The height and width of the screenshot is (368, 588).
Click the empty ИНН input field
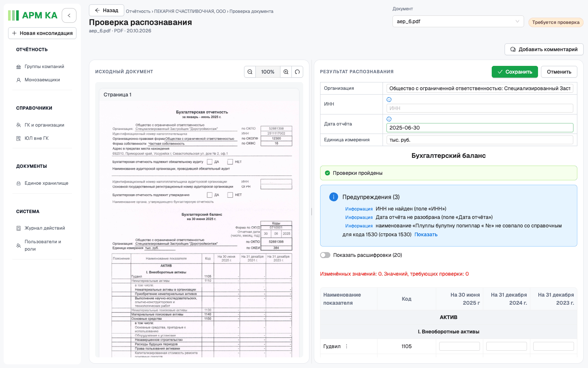click(480, 108)
